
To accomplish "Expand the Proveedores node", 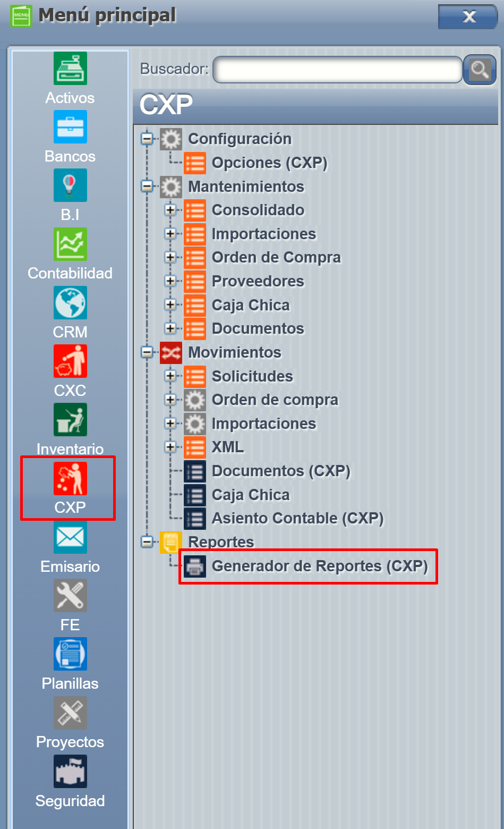I will [170, 281].
